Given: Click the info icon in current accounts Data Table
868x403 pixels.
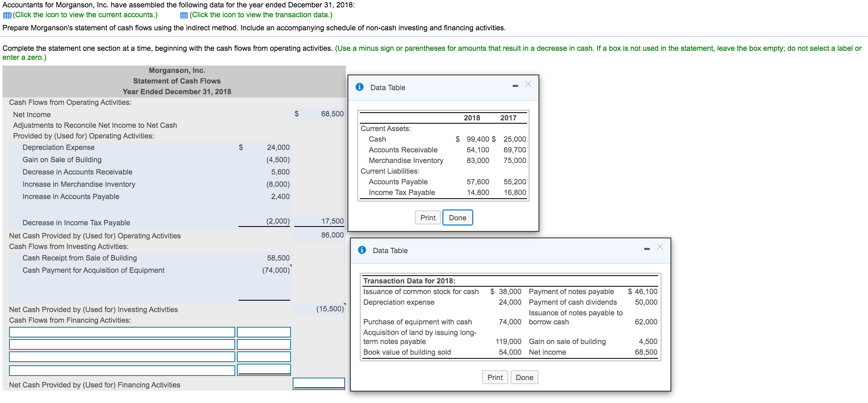Looking at the screenshot, I should click(360, 87).
